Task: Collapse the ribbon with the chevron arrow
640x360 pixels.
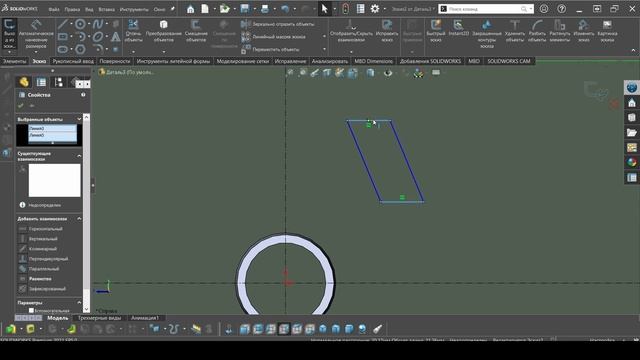Action: pos(633,50)
